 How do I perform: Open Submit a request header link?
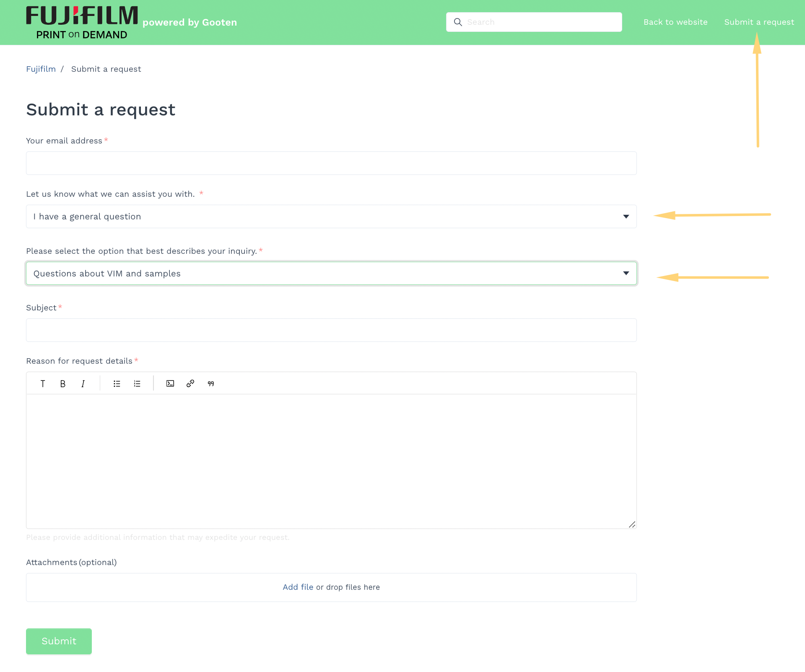tap(759, 22)
